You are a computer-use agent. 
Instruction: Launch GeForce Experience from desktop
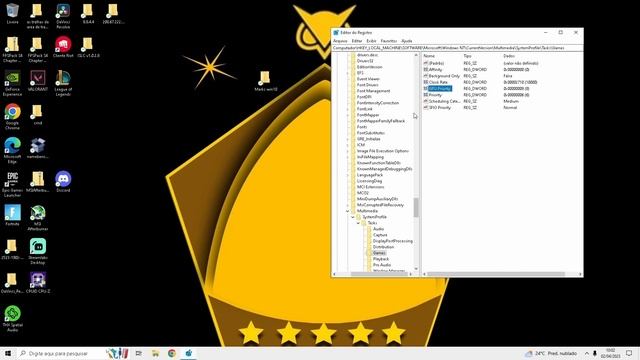click(x=12, y=83)
